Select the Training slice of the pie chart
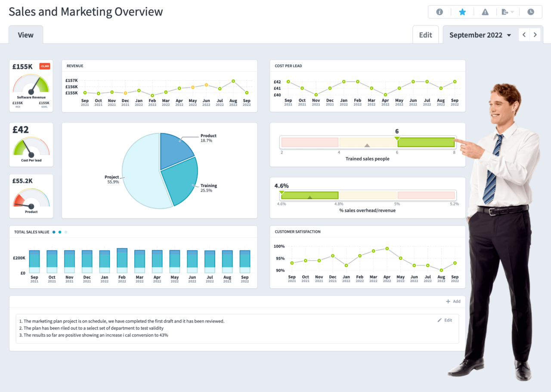The width and height of the screenshot is (551, 392). [x=181, y=185]
